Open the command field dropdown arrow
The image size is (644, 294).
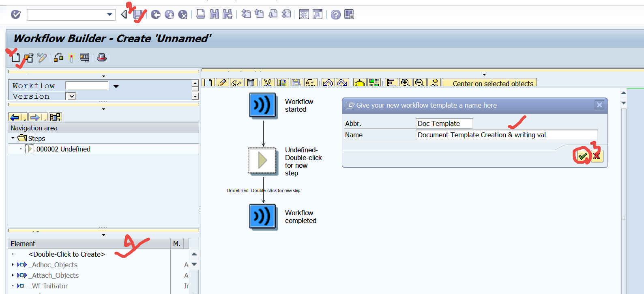click(109, 15)
